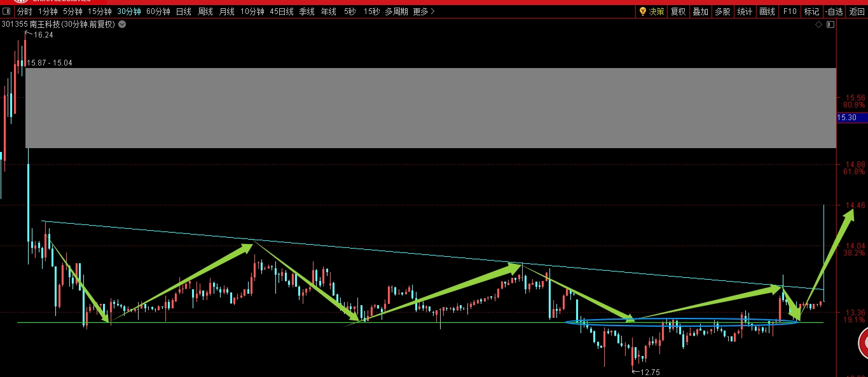Screen dimensions: 868x377
Task: Click the 返回 back button
Action: pyautogui.click(x=857, y=11)
